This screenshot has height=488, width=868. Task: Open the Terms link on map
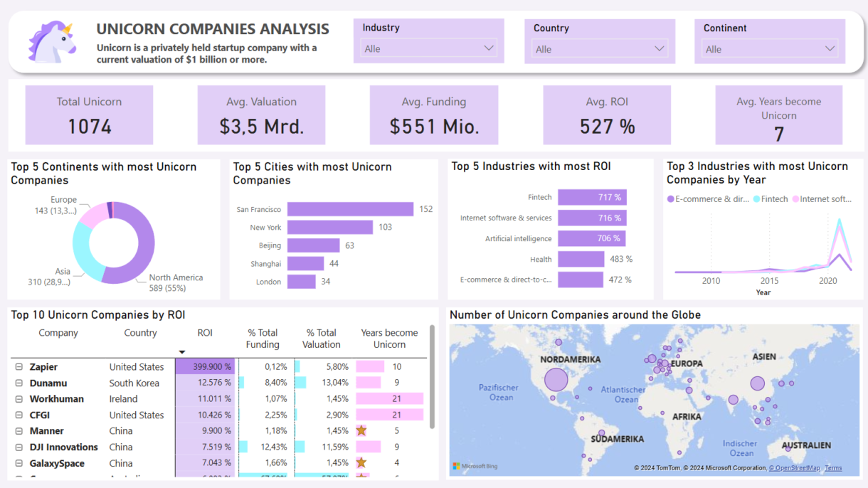click(833, 468)
